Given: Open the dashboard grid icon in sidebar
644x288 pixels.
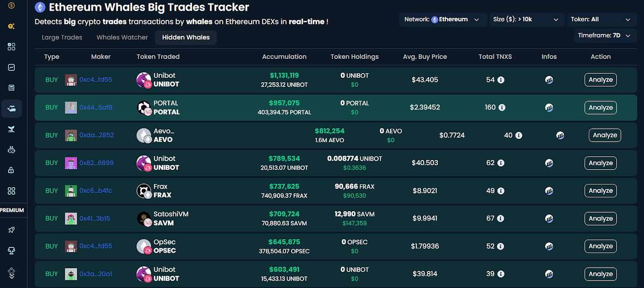Looking at the screenshot, I should [11, 46].
